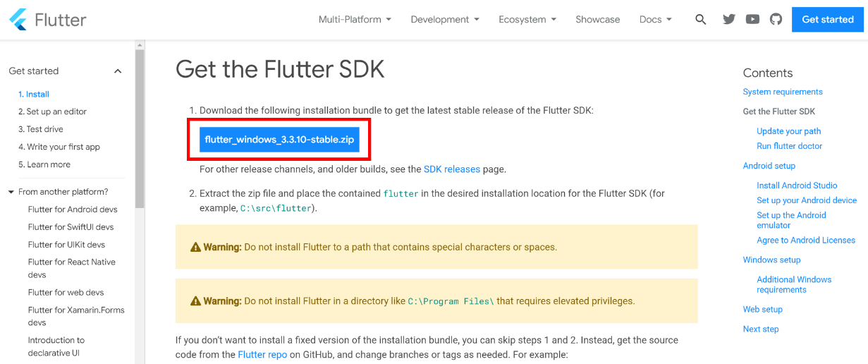
Task: Jump to Set up the Android emulator
Action: coord(791,220)
